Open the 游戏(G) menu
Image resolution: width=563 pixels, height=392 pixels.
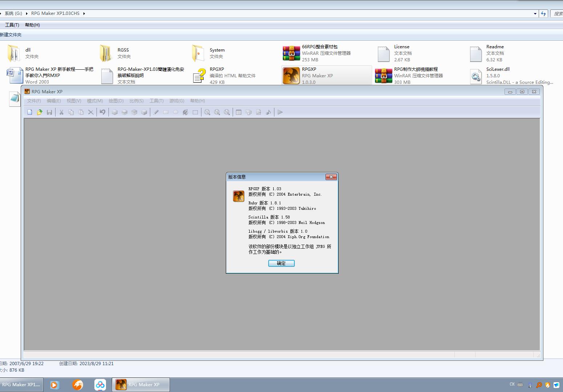click(177, 101)
